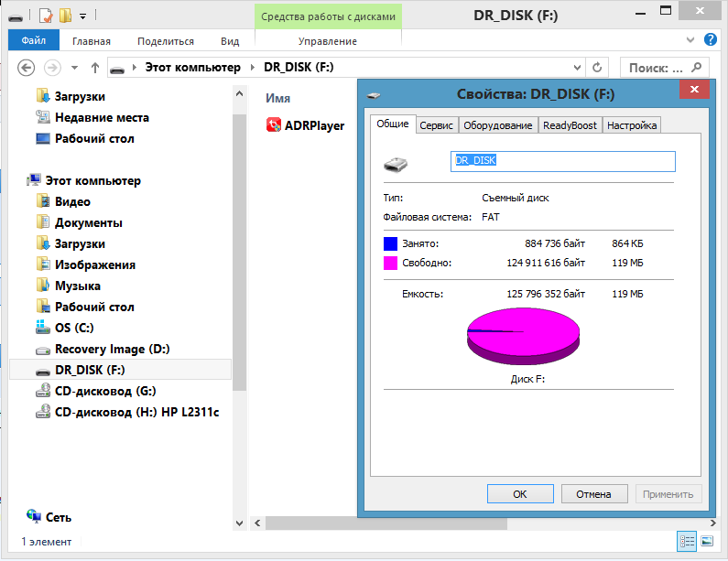Image resolution: width=728 pixels, height=561 pixels.
Task: Click the Применить button
Action: tap(668, 494)
